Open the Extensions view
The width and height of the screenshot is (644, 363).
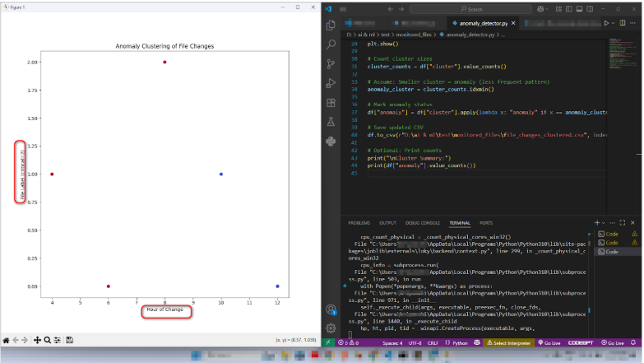tap(331, 102)
